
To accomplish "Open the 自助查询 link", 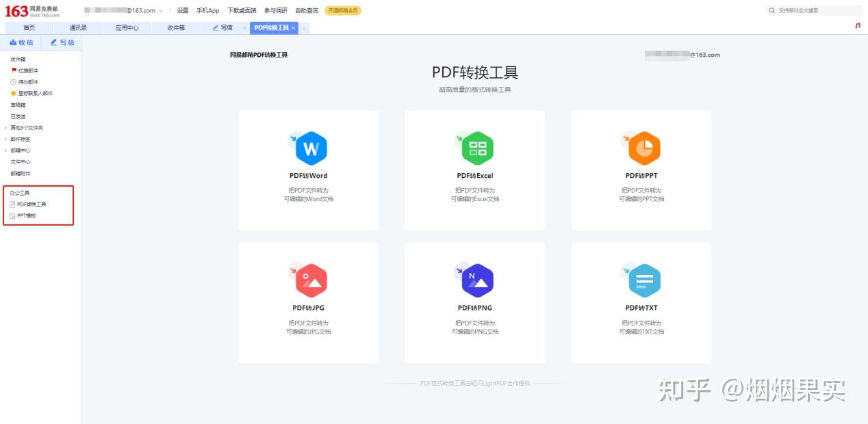I will tap(307, 11).
